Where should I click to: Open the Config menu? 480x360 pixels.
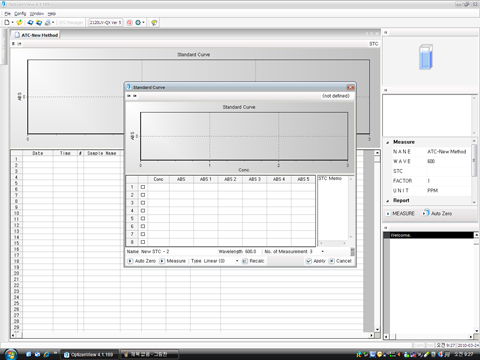coord(20,13)
